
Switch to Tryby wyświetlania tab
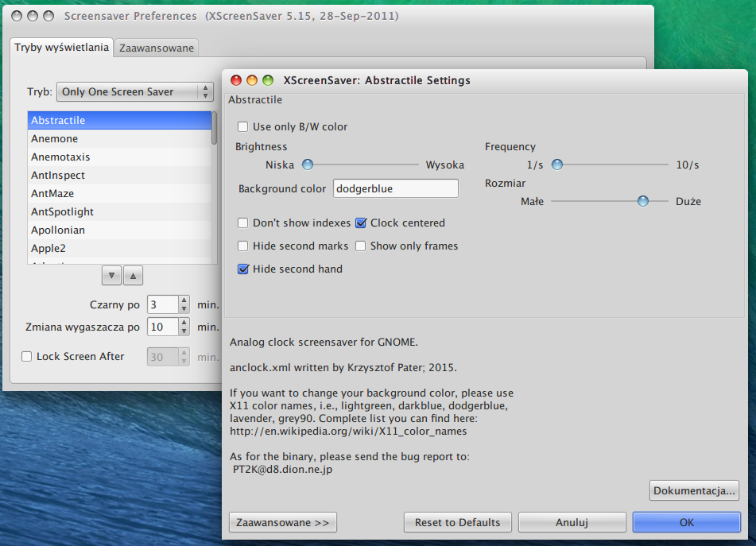pyautogui.click(x=61, y=47)
